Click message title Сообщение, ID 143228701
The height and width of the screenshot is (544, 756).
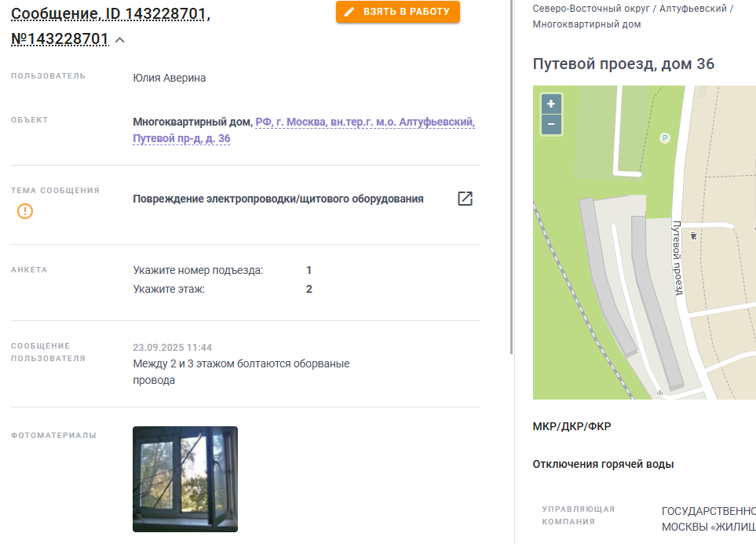[111, 13]
